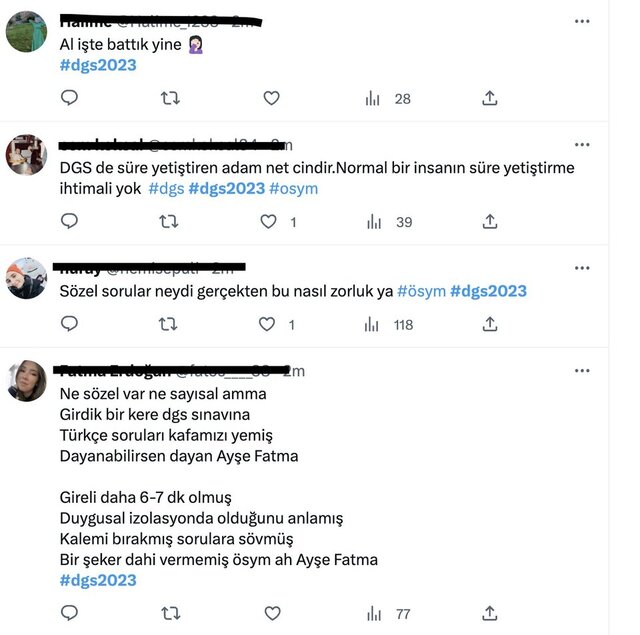
Task: Open more options for the "Al işte battık yine" tweet
Action: click(582, 21)
